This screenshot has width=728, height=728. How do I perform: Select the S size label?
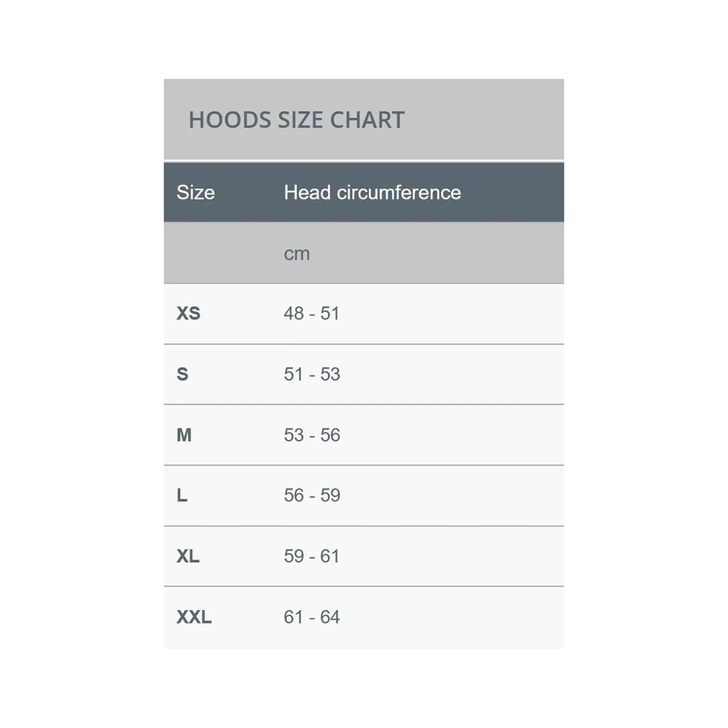click(183, 375)
